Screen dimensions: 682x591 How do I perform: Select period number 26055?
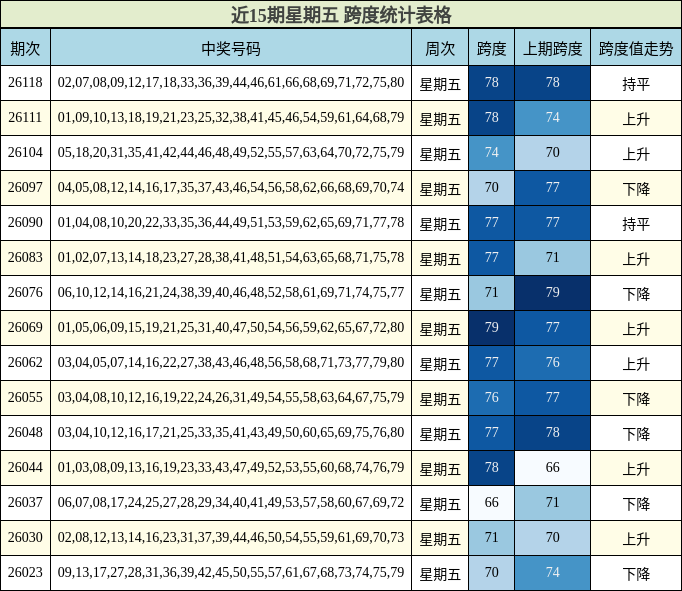25,397
